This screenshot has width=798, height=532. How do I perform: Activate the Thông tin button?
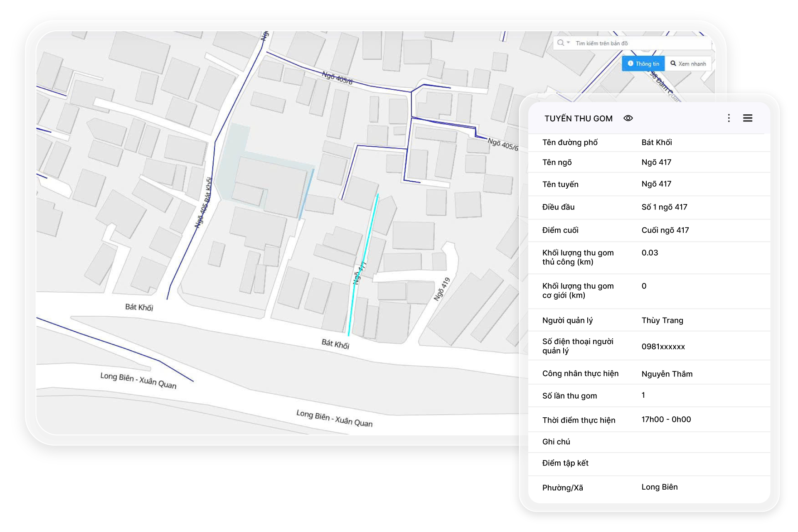[x=643, y=64]
